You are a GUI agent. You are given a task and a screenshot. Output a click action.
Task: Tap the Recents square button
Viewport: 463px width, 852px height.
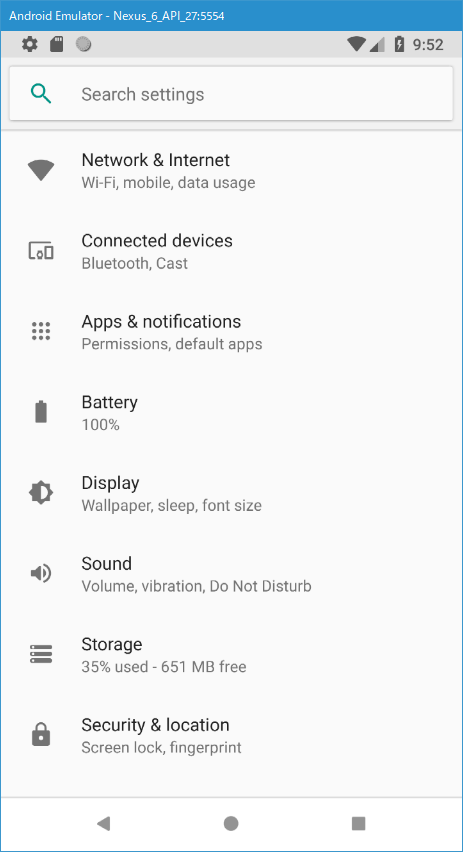coord(359,824)
